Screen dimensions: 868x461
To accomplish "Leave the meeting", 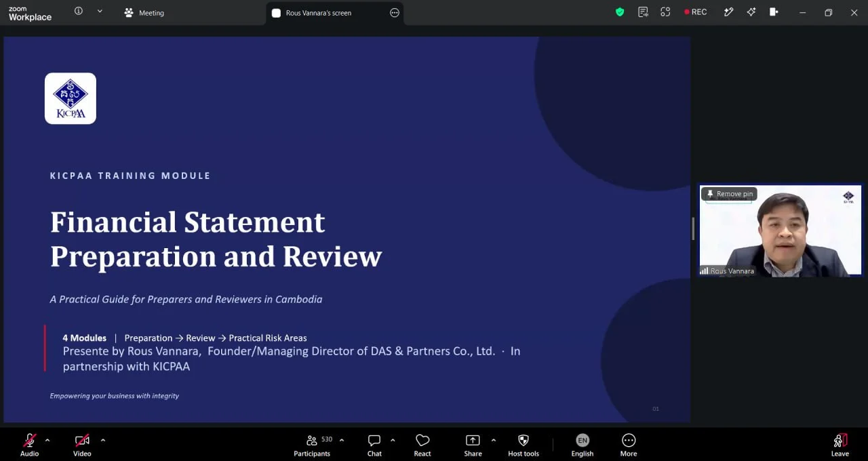I will point(840,445).
